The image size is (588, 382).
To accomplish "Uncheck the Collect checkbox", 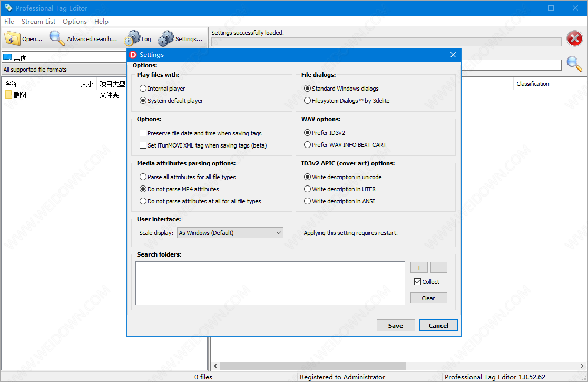I will 417,282.
